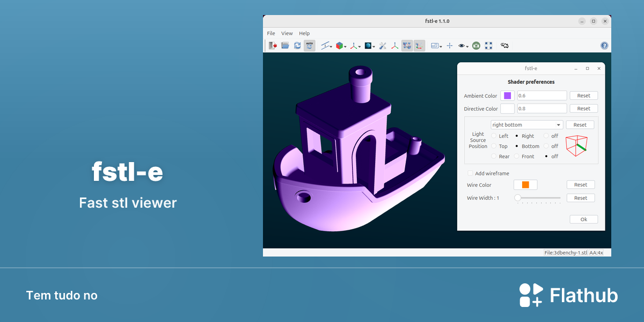Open the Help menu
This screenshot has width=644, height=322.
(304, 33)
